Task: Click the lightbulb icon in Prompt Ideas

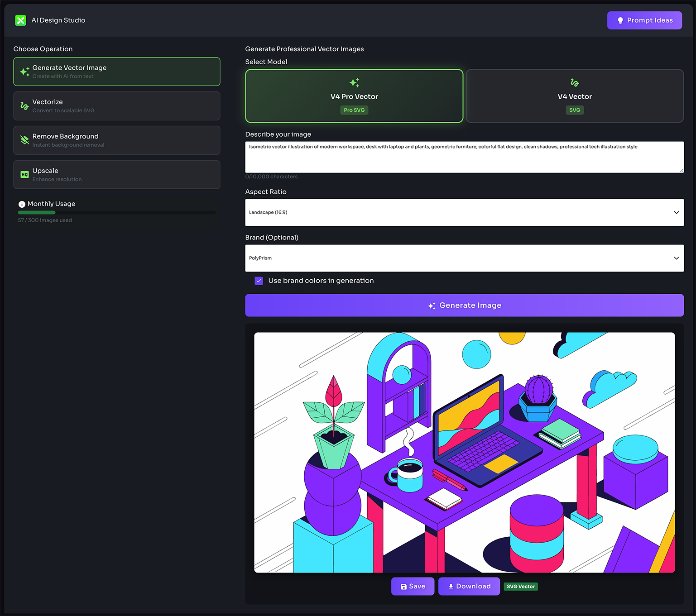Action: [x=620, y=20]
